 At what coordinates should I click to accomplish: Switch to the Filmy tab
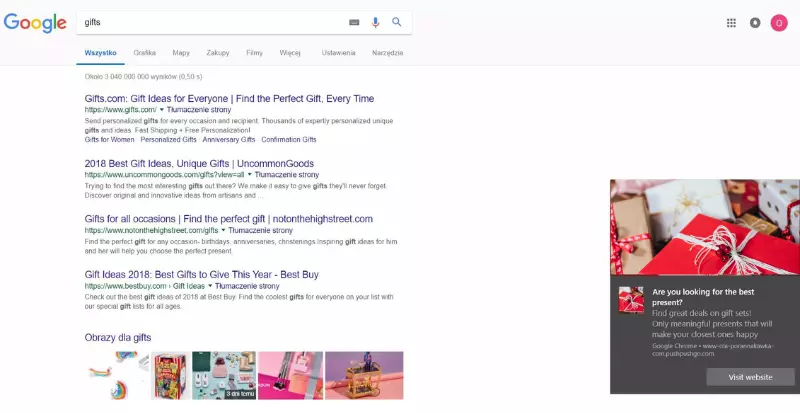pos(254,53)
